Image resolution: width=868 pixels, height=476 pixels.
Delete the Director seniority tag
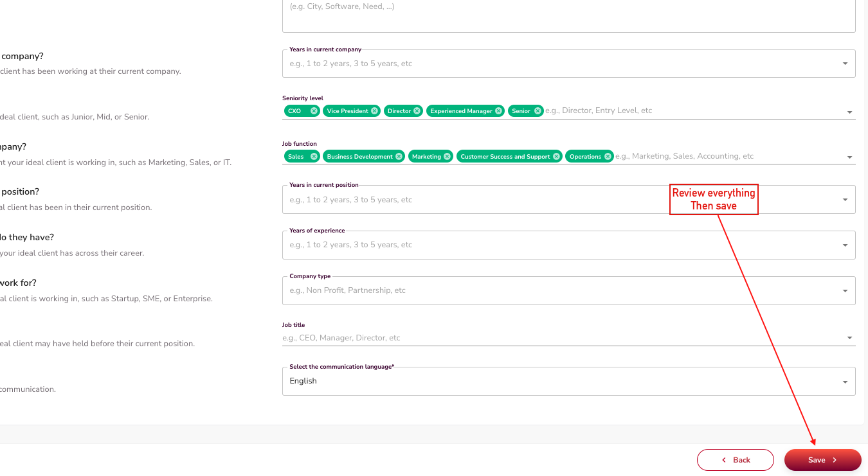(417, 111)
